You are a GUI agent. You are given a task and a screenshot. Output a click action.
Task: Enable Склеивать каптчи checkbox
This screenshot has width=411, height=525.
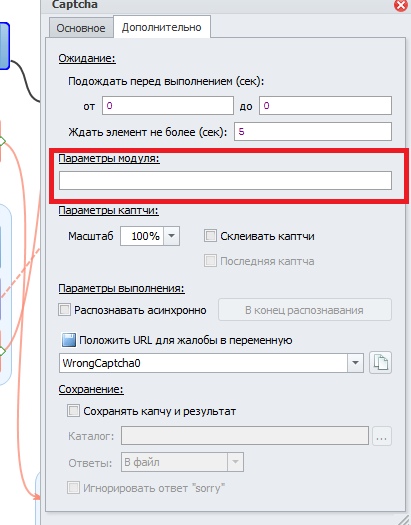point(210,236)
